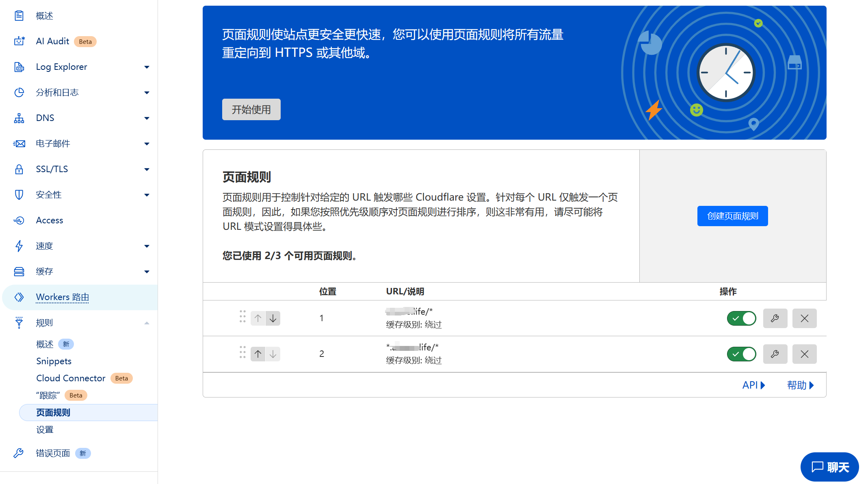Expand the 分析和日志 menu arrow
This screenshot has width=868, height=484.
pyautogui.click(x=147, y=93)
